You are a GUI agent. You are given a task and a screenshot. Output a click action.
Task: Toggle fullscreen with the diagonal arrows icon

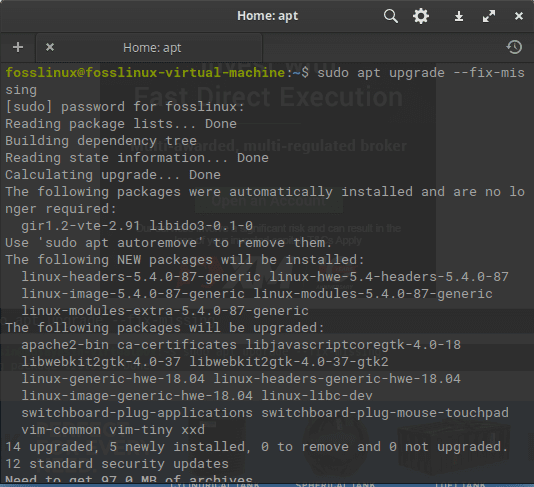tap(489, 16)
